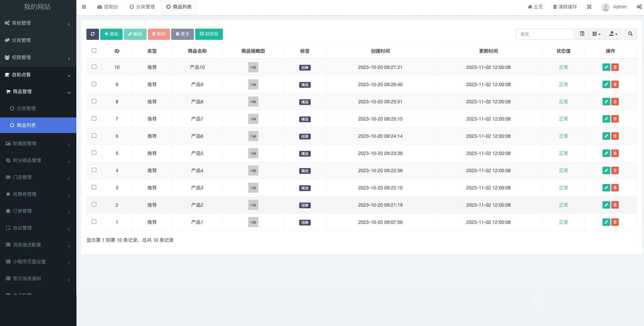Click the search magnifier icon button
The height and width of the screenshot is (326, 644).
pos(630,34)
